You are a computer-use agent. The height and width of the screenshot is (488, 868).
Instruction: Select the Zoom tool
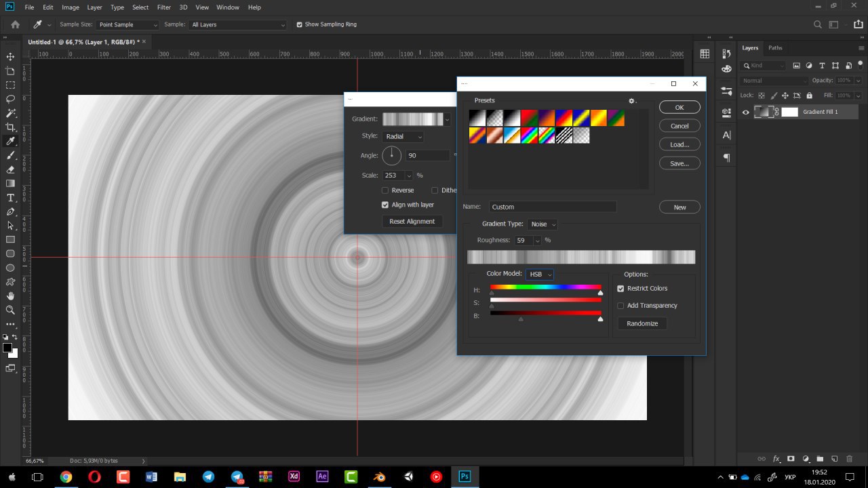tap(10, 310)
